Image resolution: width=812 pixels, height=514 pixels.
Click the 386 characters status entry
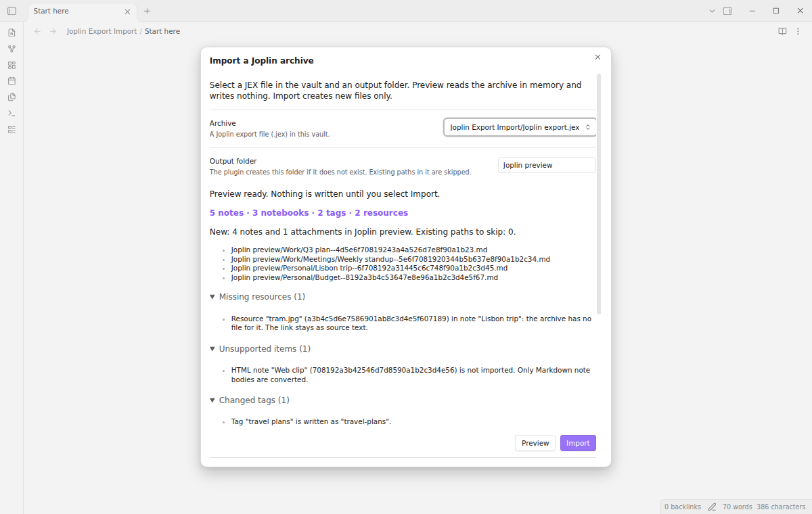point(781,507)
